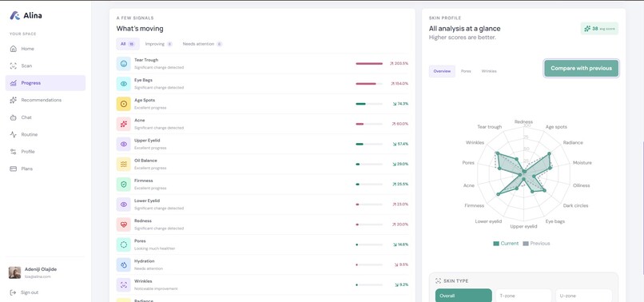Click the Chat bot icon
Image resolution: width=644 pixels, height=302 pixels.
[13, 117]
